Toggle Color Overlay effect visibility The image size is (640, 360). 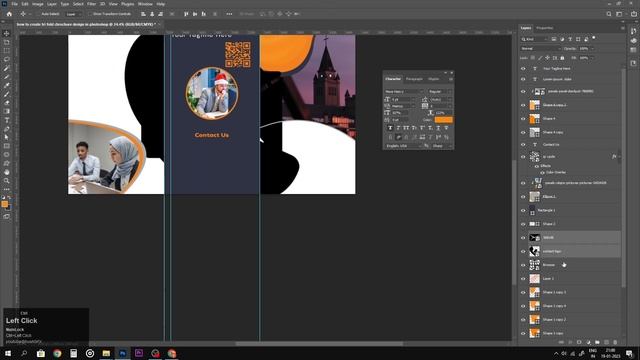tap(542, 173)
